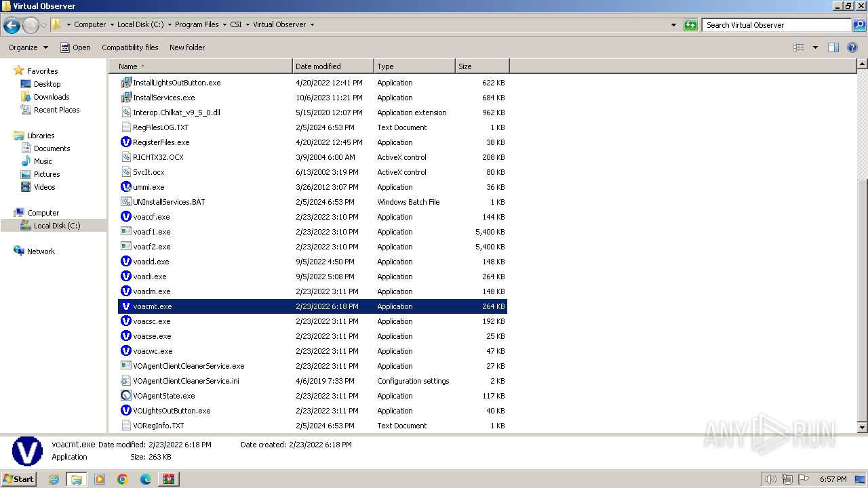
Task: Sort by the Date modified column
Action: point(333,66)
